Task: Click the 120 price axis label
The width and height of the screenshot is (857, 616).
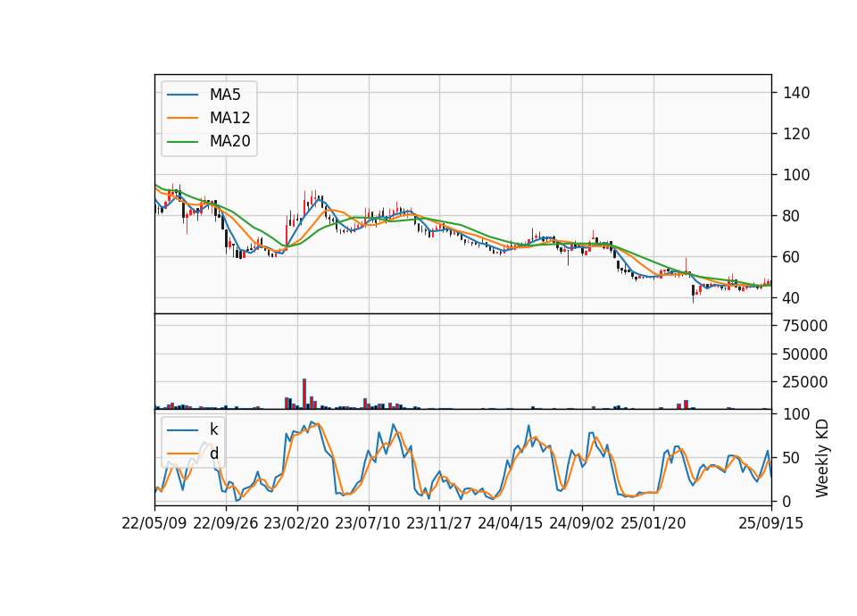Action: [x=796, y=134]
